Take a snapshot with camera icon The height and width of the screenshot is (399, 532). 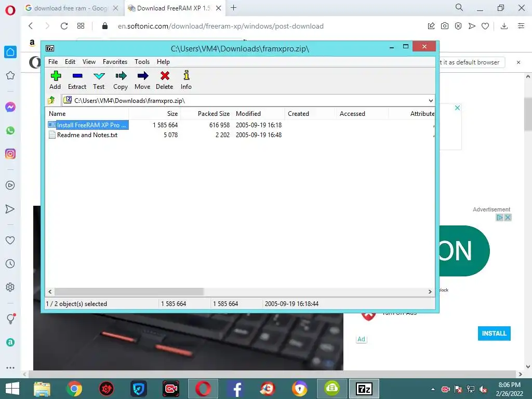[445, 26]
